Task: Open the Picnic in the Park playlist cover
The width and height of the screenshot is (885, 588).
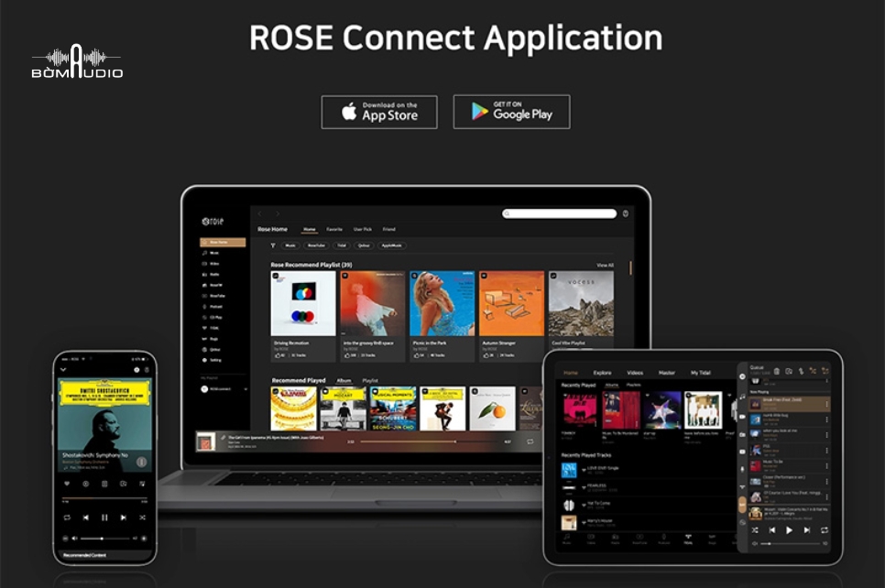Action: click(442, 303)
